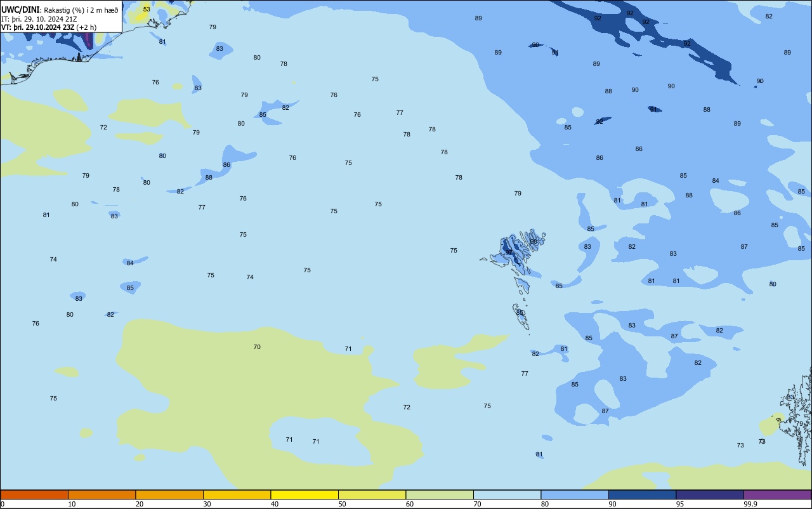Screen dimensions: 812x509
Task: Choose the 70–80 light blue legend swatch
Action: point(507,494)
